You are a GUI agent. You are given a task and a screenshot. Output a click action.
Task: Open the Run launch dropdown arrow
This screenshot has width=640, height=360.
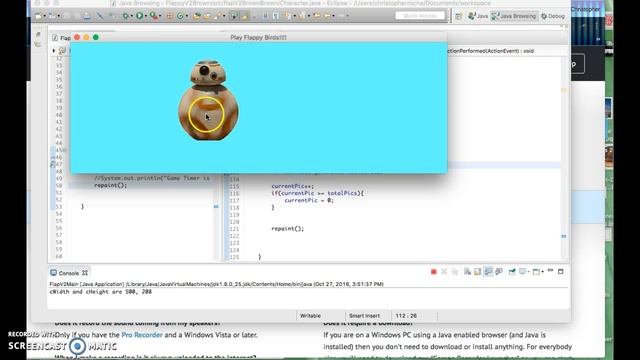145,16
